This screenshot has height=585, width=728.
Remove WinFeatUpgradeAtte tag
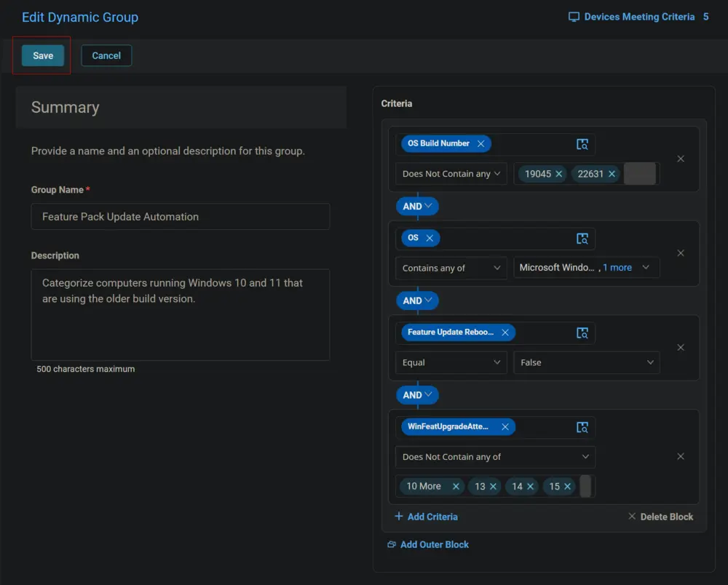(505, 427)
